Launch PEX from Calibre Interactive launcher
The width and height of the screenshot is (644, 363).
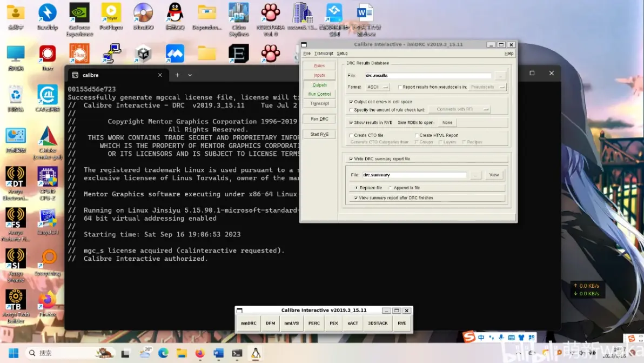[333, 324]
